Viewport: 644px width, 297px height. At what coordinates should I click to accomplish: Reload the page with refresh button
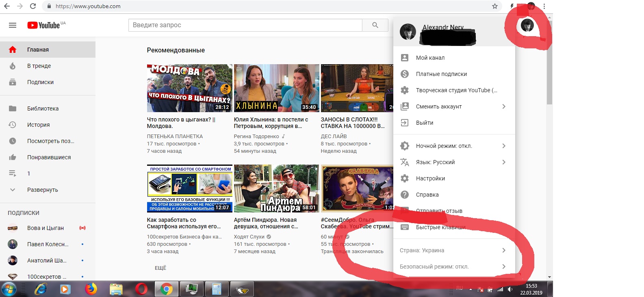click(33, 6)
